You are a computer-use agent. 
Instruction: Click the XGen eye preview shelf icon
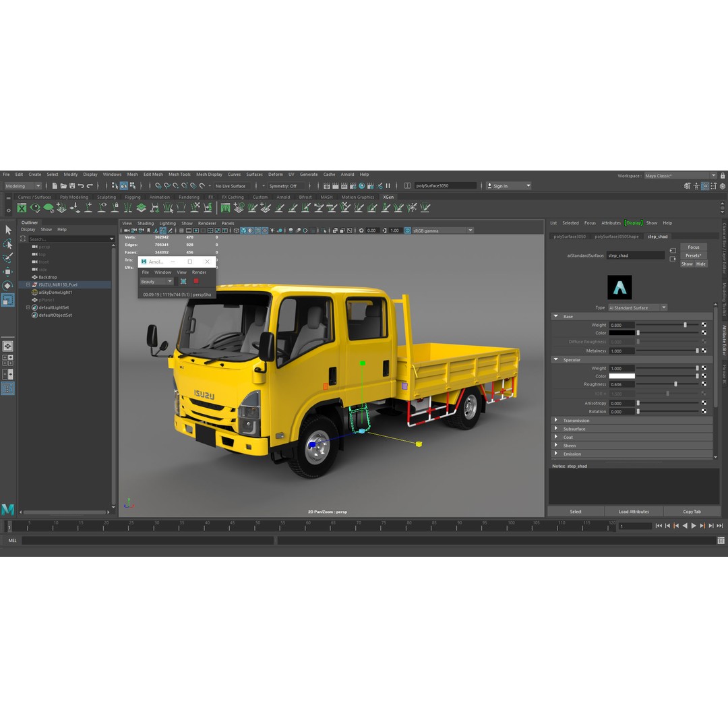pos(35,208)
